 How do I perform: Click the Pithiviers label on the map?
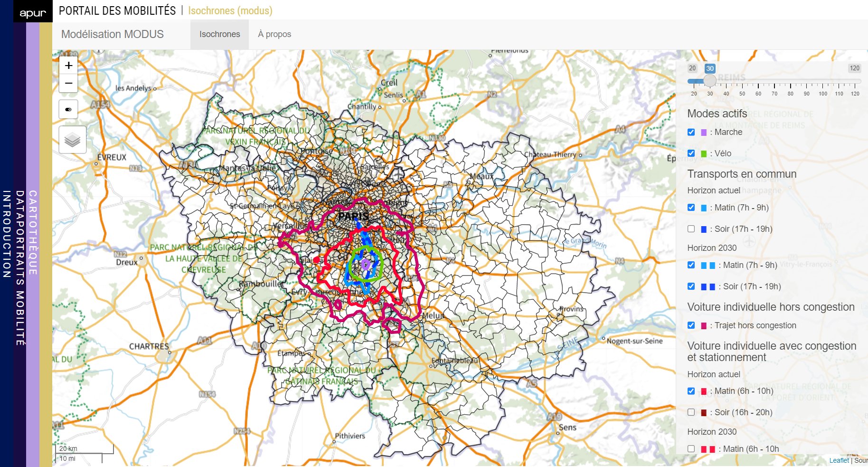(x=350, y=436)
